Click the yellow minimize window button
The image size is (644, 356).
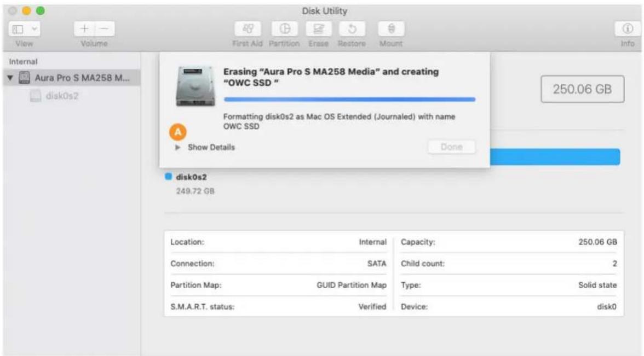pyautogui.click(x=27, y=11)
